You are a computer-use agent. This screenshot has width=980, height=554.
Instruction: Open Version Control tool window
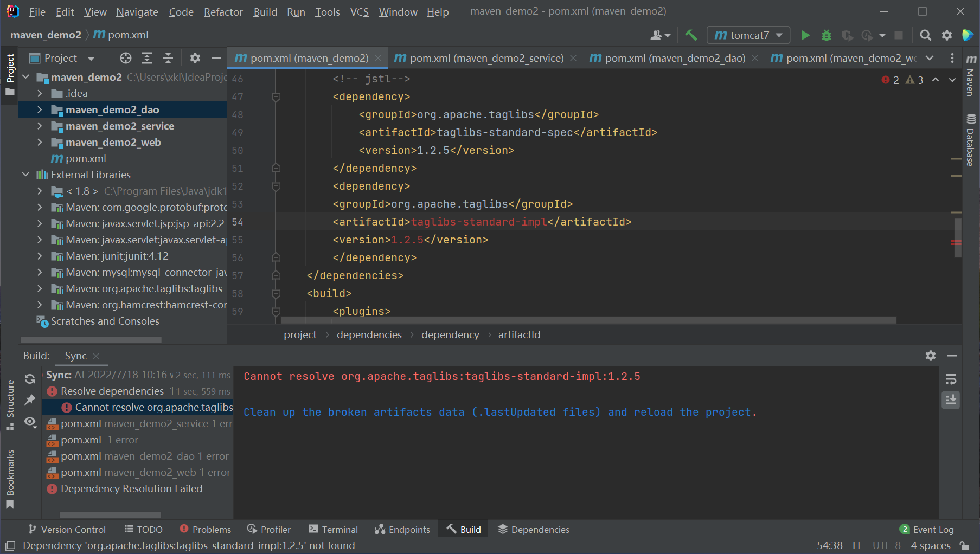[x=67, y=529]
